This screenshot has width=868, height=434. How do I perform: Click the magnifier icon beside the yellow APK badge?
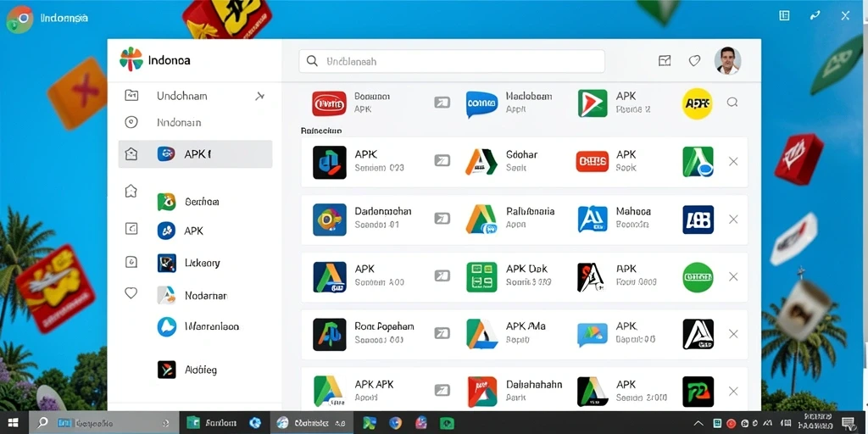(x=732, y=102)
